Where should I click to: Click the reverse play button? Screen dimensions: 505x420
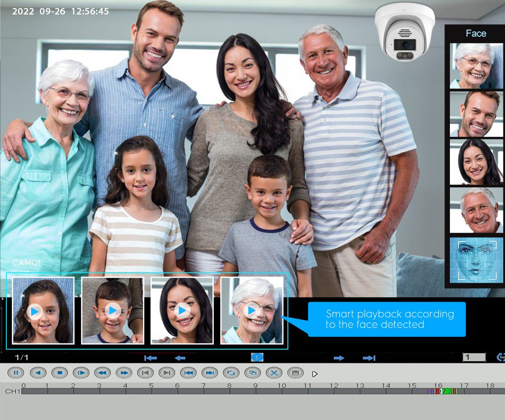coord(38,373)
